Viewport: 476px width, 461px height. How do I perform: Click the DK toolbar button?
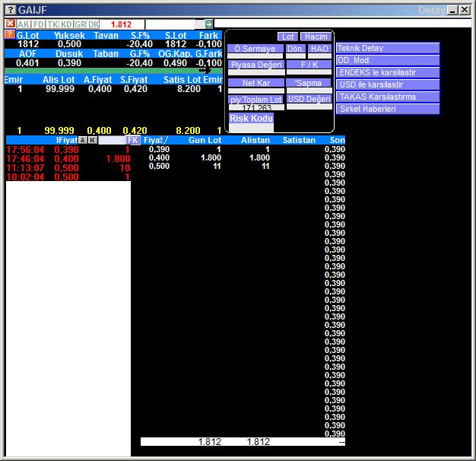click(94, 24)
